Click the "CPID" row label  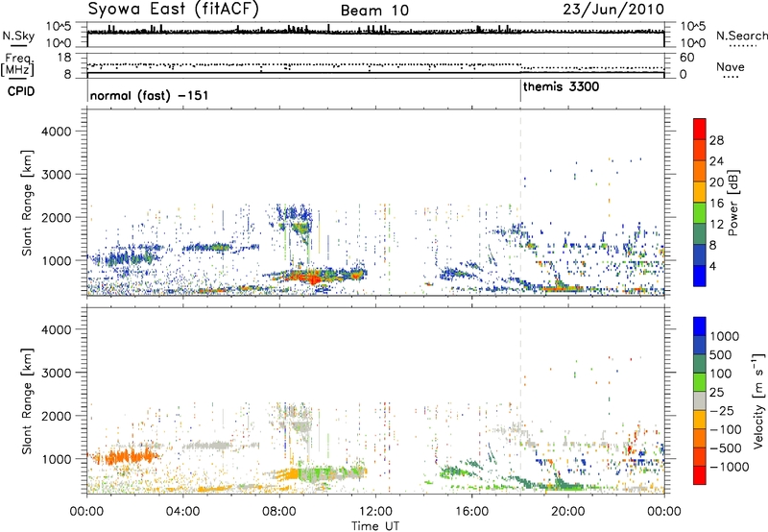coord(21,91)
